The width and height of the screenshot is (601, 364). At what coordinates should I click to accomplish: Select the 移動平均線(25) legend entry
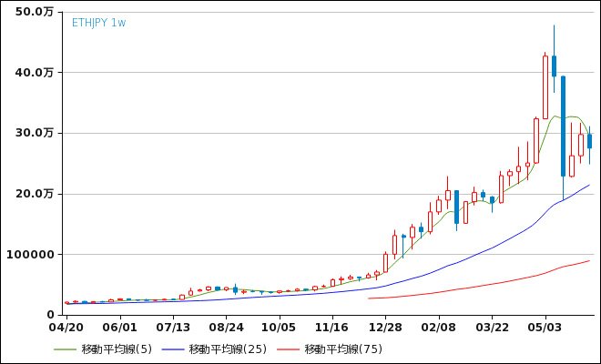click(214, 349)
